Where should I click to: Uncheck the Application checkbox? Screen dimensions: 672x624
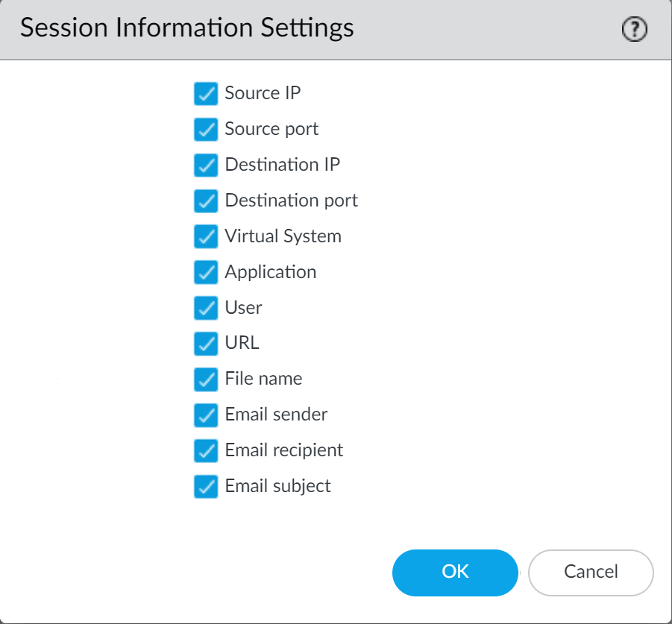click(206, 273)
